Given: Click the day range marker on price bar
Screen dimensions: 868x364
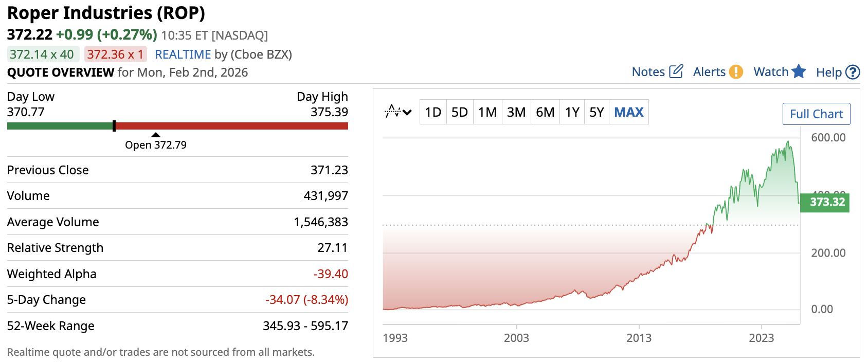Looking at the screenshot, I should click(114, 126).
